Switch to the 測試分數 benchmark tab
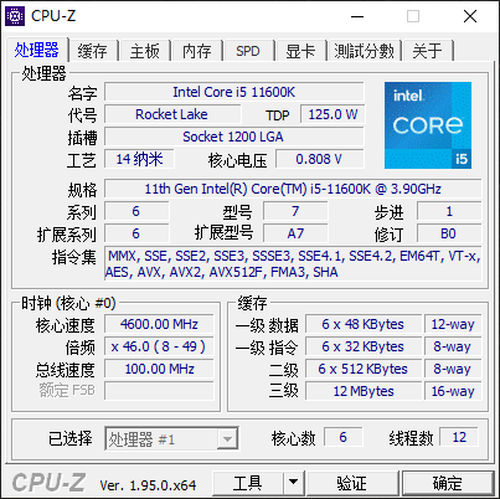This screenshot has height=499, width=500. tap(365, 51)
